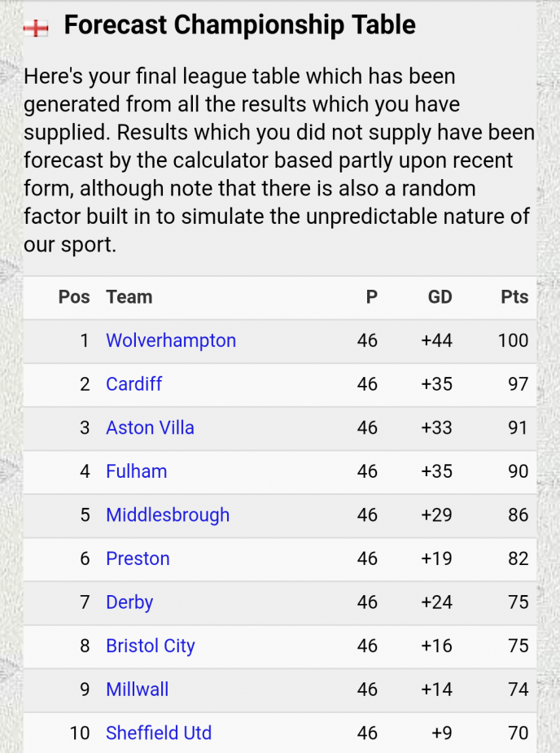Click the P column header
560x753 pixels.
click(372, 297)
